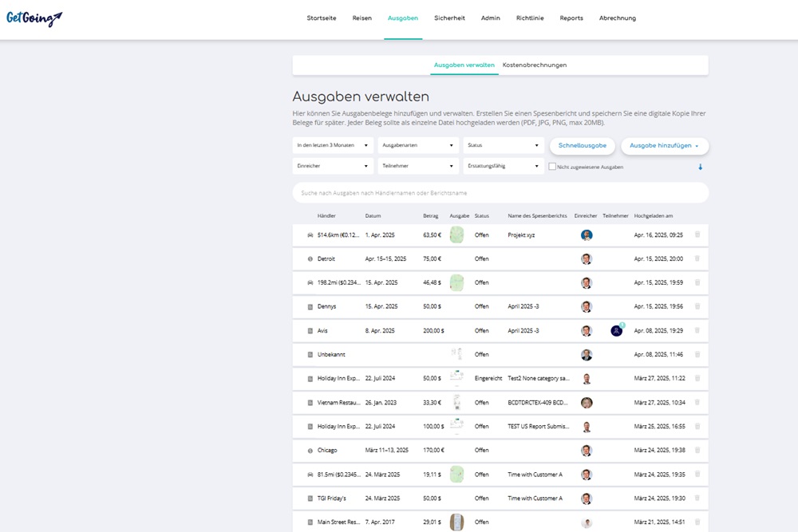The image size is (798, 532).
Task: Open Ausgabe hinzufügen
Action: coord(666,146)
